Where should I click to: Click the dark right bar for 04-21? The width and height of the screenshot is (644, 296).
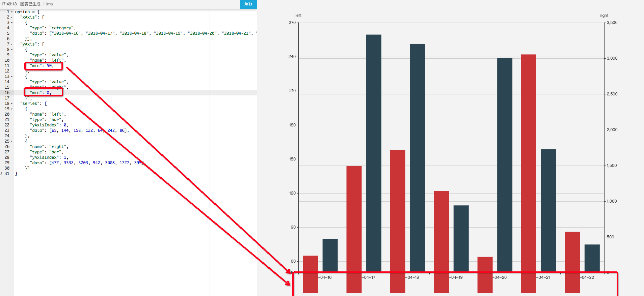[548, 210]
